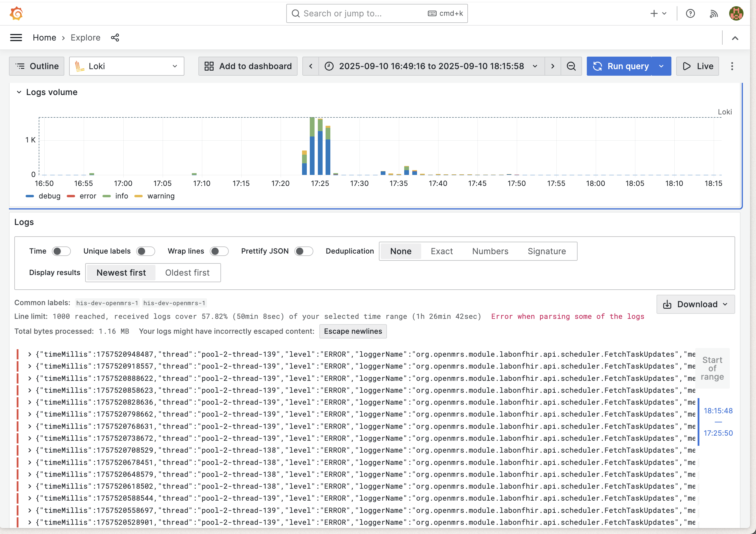756x534 pixels.
Task: Zoom out the time range
Action: [571, 66]
